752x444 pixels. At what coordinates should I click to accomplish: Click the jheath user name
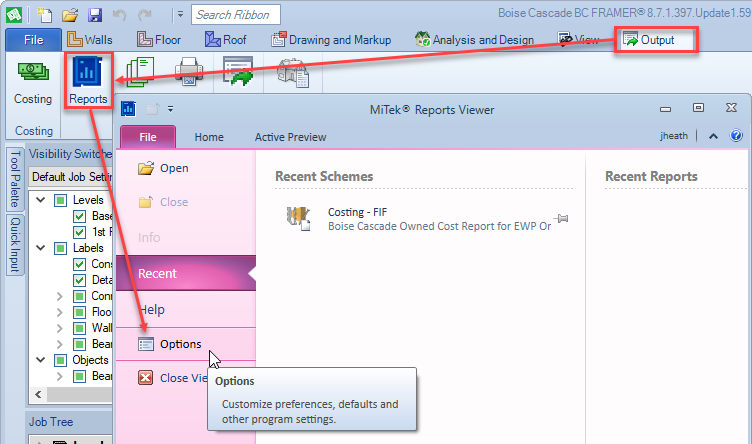coord(674,136)
